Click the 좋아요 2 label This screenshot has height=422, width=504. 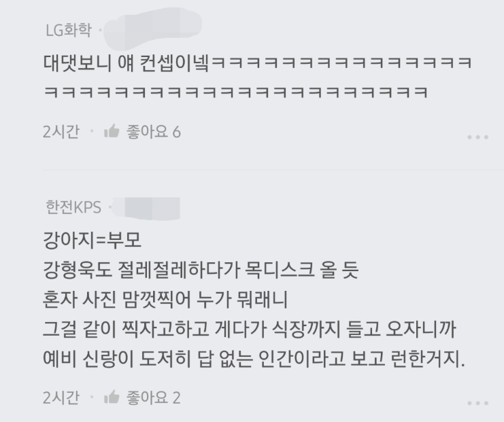click(x=153, y=398)
